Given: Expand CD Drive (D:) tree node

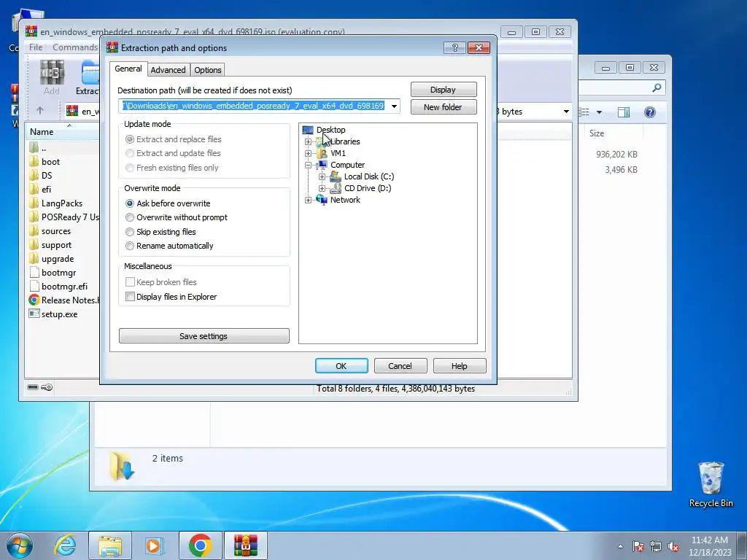Looking at the screenshot, I should tap(322, 188).
